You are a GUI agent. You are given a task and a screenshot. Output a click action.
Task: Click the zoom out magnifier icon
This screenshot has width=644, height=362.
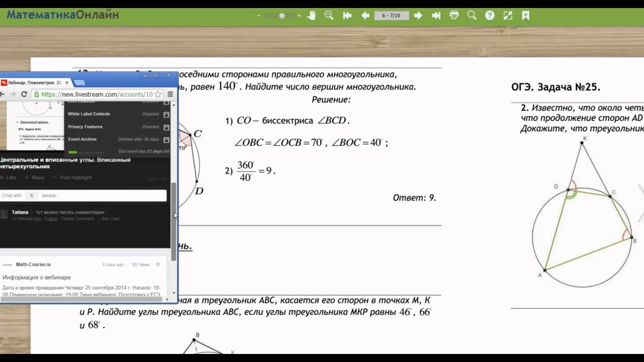point(329,16)
